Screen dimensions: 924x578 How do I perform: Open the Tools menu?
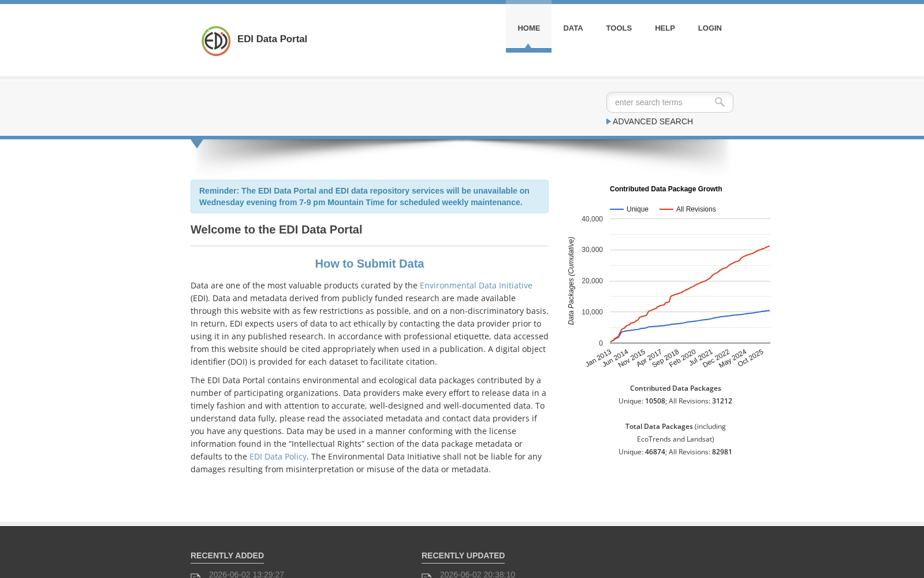(x=619, y=28)
